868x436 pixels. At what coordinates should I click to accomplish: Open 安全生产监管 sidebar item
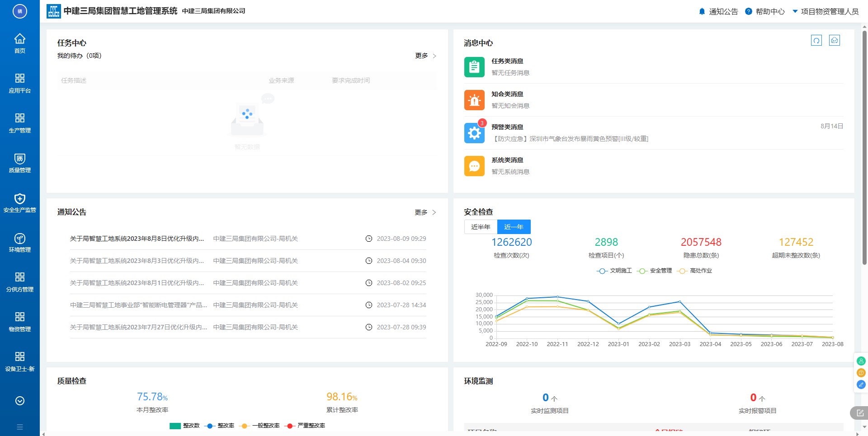(x=20, y=202)
